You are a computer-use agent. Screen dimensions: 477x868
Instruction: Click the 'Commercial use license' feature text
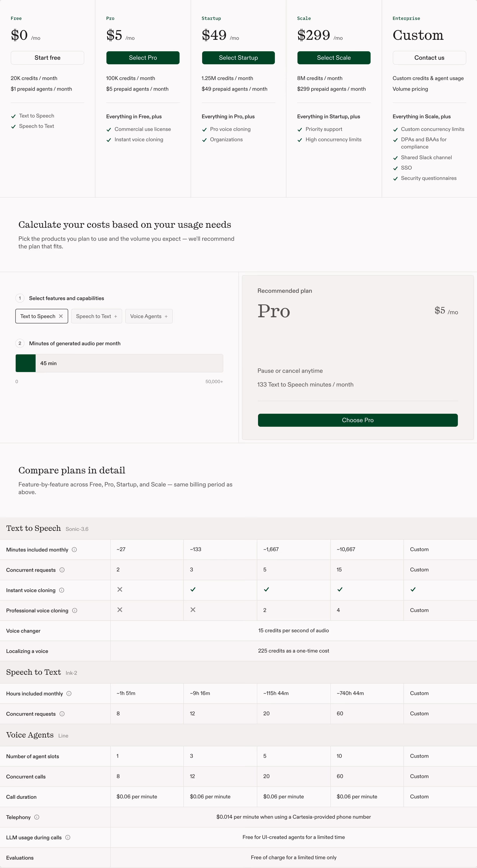143,129
